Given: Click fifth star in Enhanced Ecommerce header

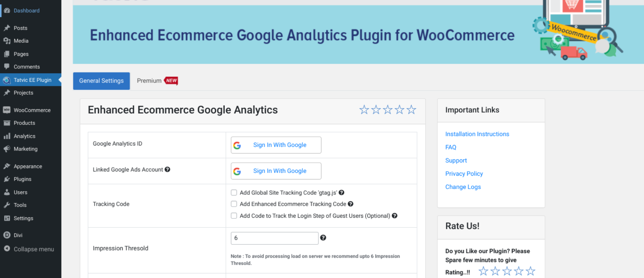Looking at the screenshot, I should [x=411, y=110].
